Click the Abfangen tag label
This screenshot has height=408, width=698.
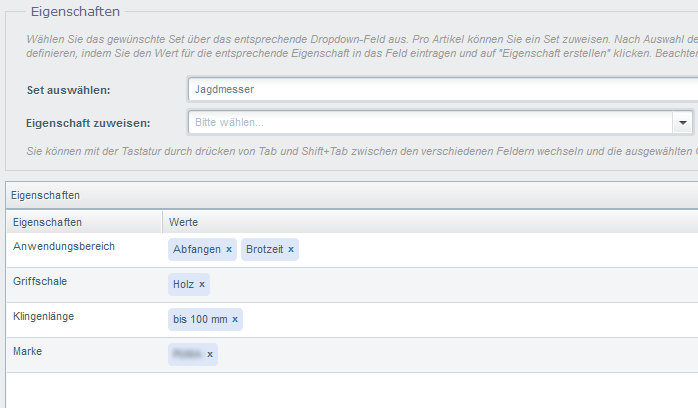[196, 250]
